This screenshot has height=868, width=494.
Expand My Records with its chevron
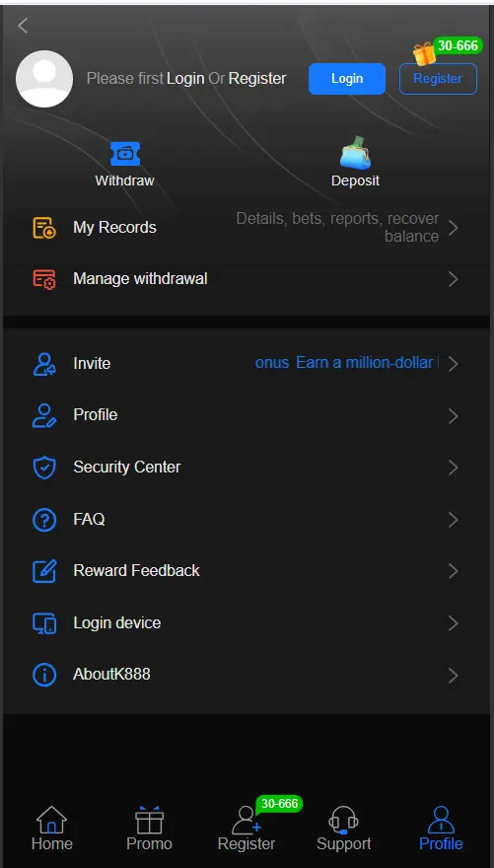(x=453, y=228)
